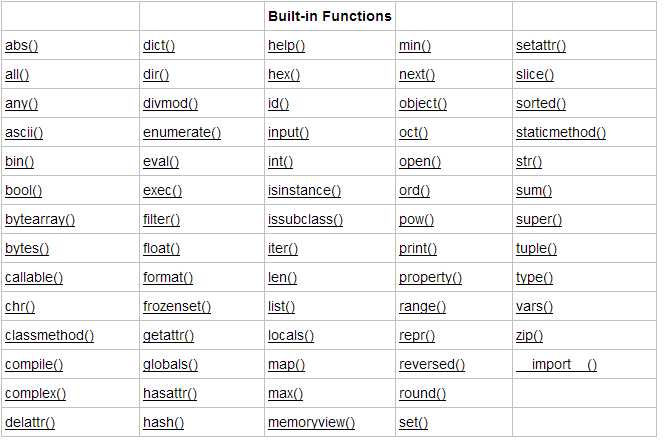The width and height of the screenshot is (670, 448).
Task: Select the hasattr() link
Action: [x=170, y=393]
